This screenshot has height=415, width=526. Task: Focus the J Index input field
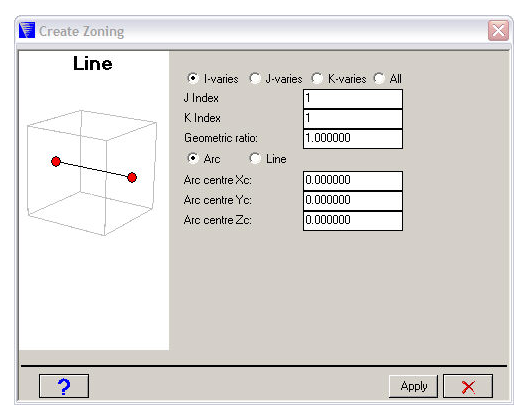353,99
